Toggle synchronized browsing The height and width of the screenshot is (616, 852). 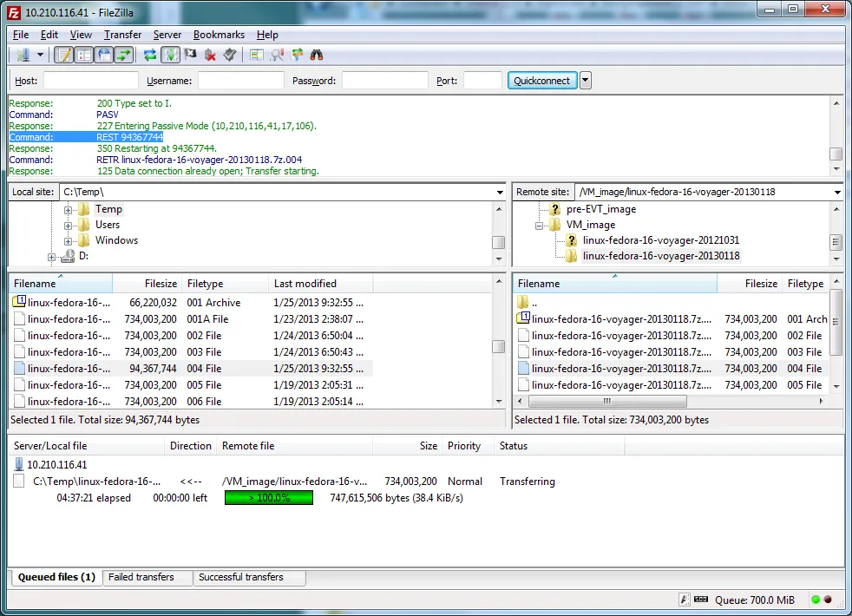[297, 55]
